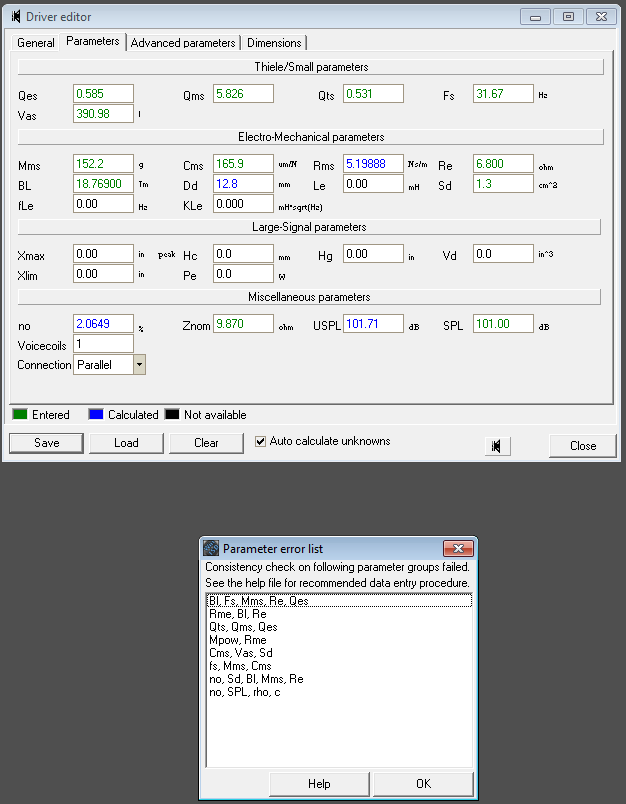
Task: Select error row 'Cms, Vas, Sd'
Action: 339,653
